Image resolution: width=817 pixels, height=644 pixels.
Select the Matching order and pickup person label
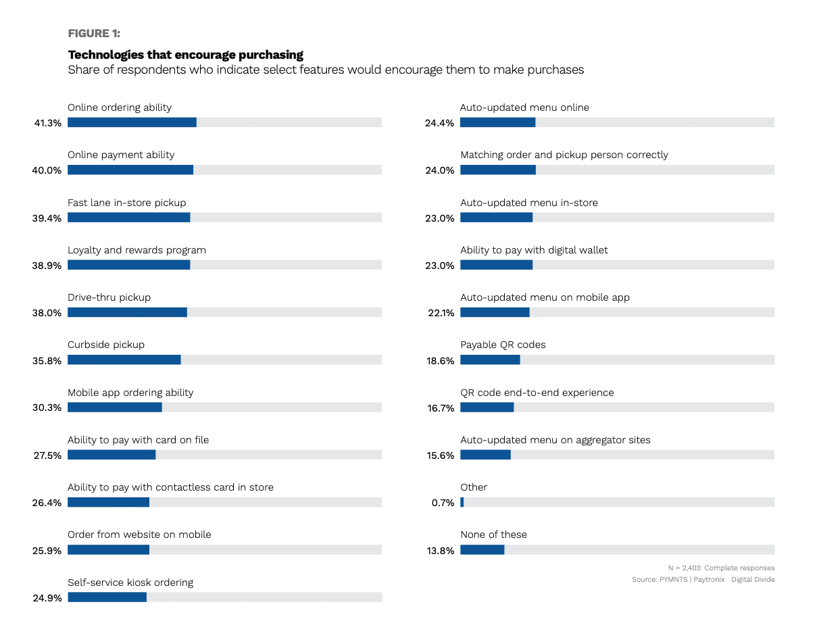tap(564, 155)
